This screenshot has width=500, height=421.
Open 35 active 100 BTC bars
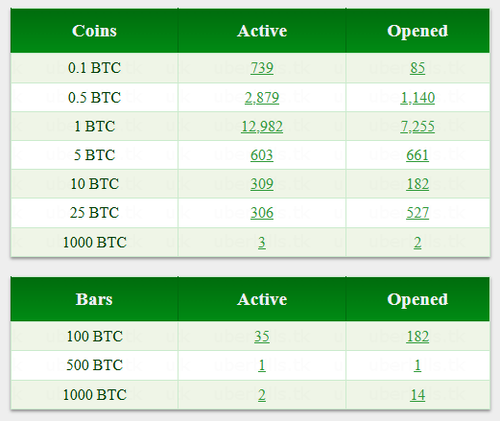(262, 336)
